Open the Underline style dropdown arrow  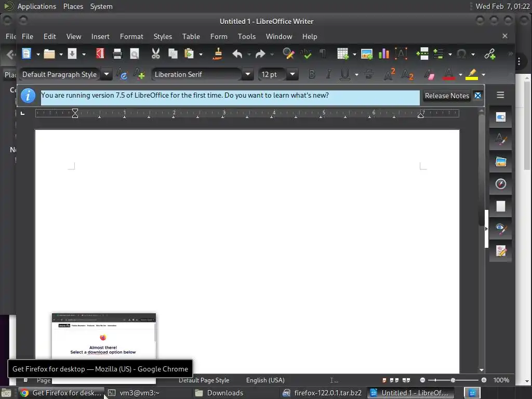pyautogui.click(x=356, y=75)
